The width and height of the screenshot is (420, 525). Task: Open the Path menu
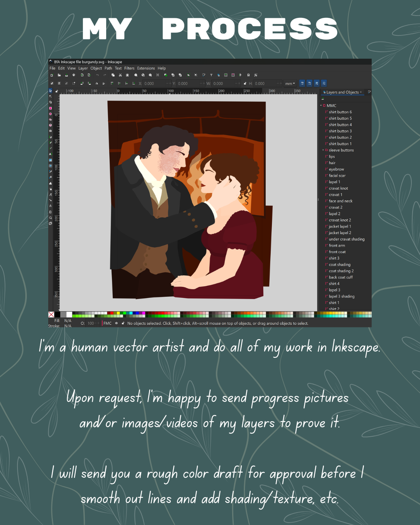[x=108, y=68]
